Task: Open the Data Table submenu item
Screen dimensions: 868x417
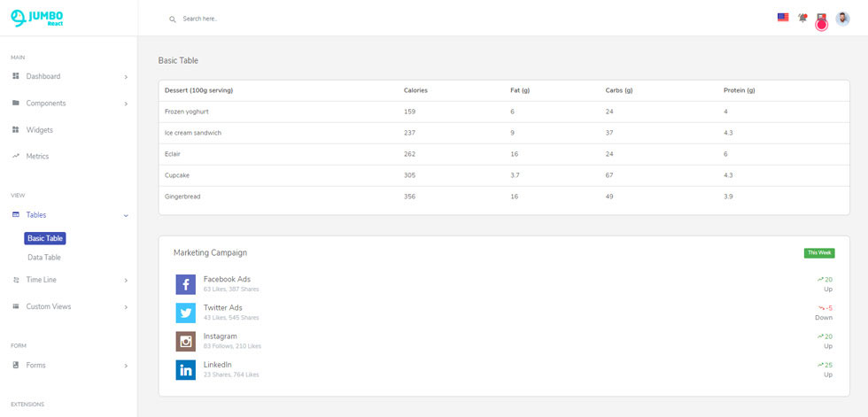Action: [x=44, y=258]
